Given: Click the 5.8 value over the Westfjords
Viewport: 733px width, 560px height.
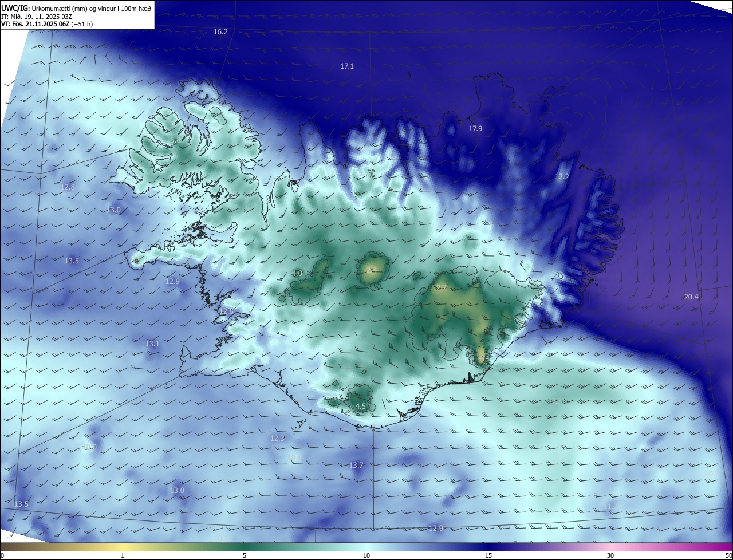Looking at the screenshot, I should (175, 140).
